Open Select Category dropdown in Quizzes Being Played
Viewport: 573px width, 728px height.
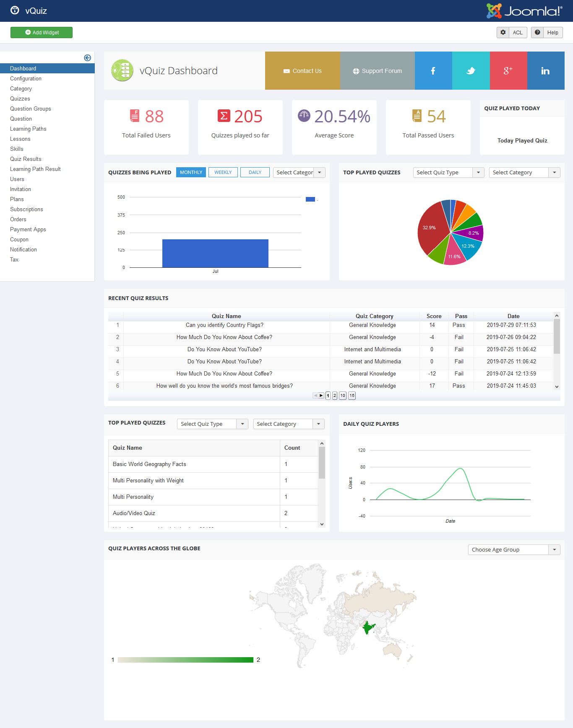coord(299,172)
